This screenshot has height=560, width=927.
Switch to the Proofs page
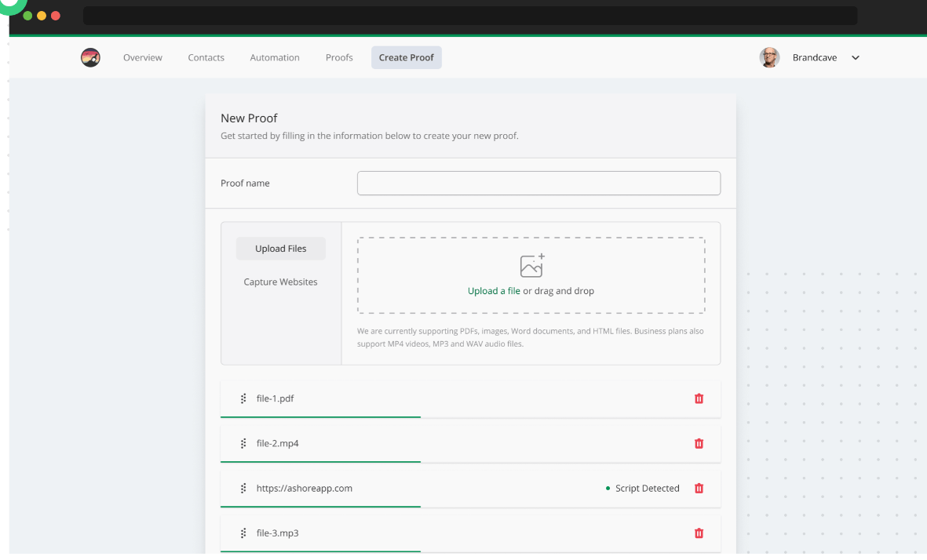(339, 57)
